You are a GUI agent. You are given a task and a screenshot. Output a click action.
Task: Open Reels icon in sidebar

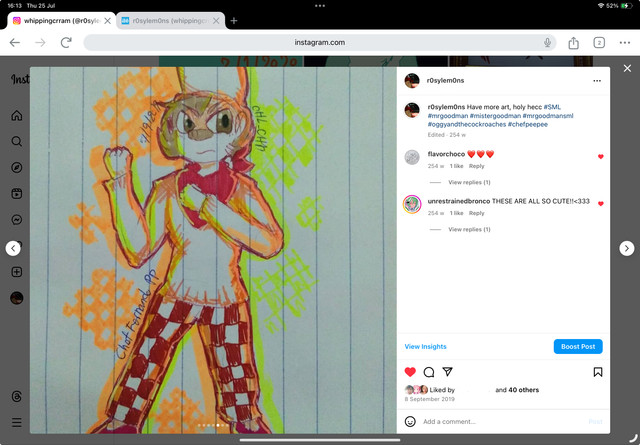(17, 194)
